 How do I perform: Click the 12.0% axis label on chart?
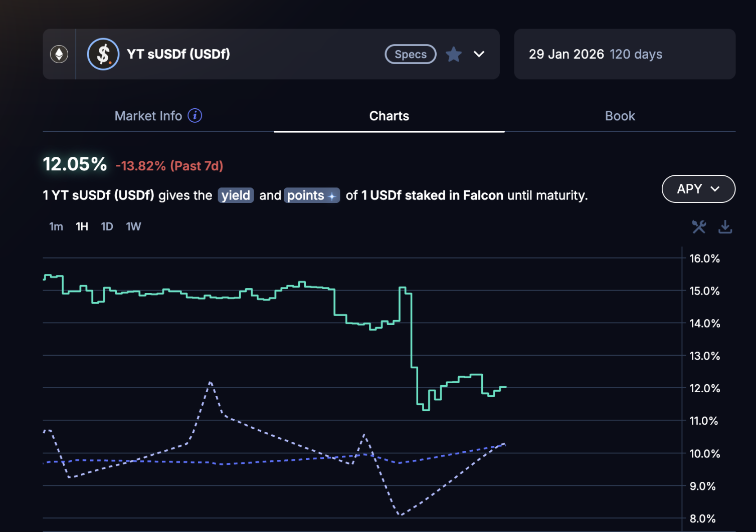tap(704, 388)
